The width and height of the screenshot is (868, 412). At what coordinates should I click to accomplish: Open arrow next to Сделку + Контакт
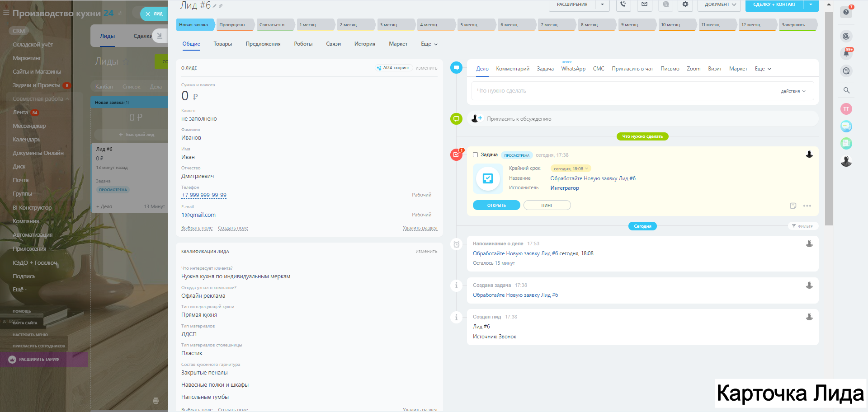pos(811,5)
